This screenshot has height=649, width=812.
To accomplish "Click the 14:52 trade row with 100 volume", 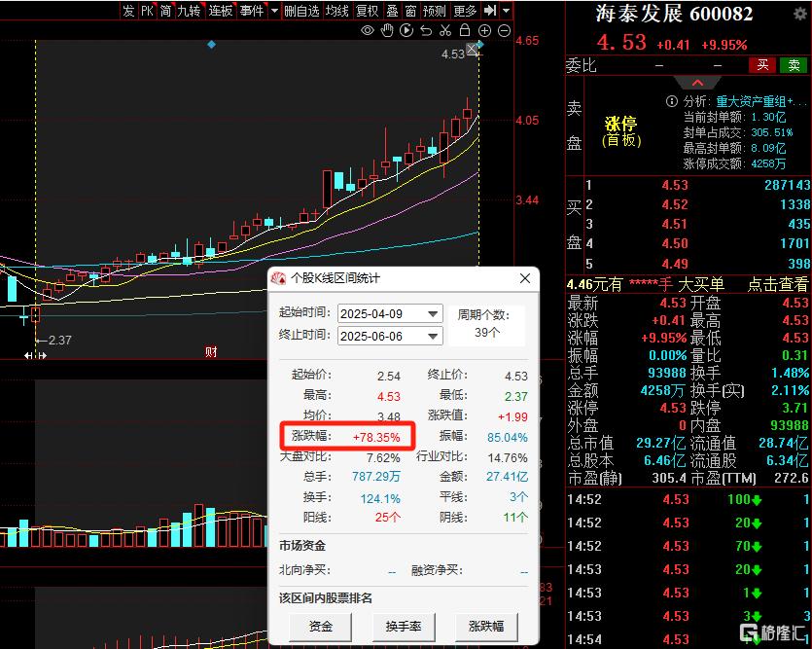I will pos(688,500).
